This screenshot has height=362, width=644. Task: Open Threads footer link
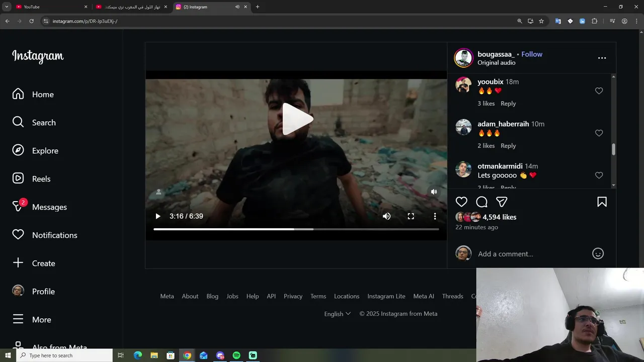452,297
